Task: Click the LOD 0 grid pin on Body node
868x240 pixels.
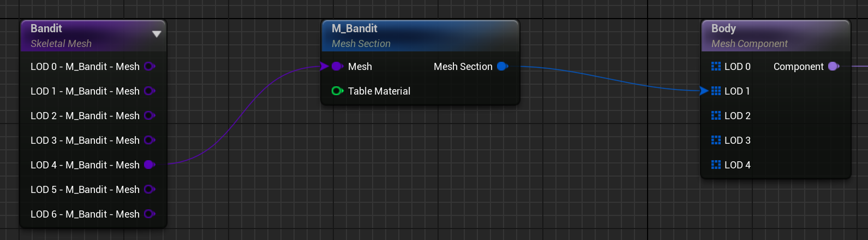Action: pyautogui.click(x=716, y=67)
